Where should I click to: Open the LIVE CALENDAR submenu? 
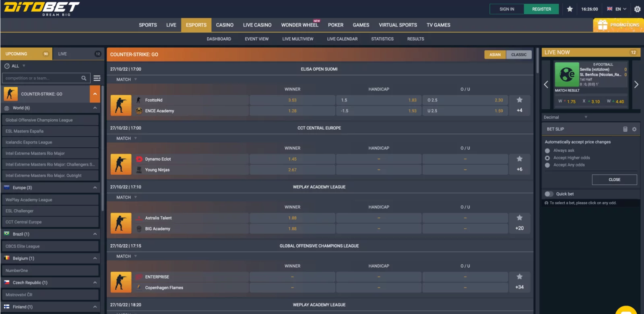[x=342, y=39]
